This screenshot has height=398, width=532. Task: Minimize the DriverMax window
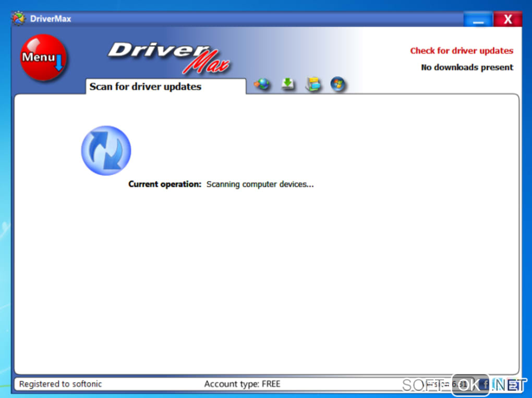point(478,19)
